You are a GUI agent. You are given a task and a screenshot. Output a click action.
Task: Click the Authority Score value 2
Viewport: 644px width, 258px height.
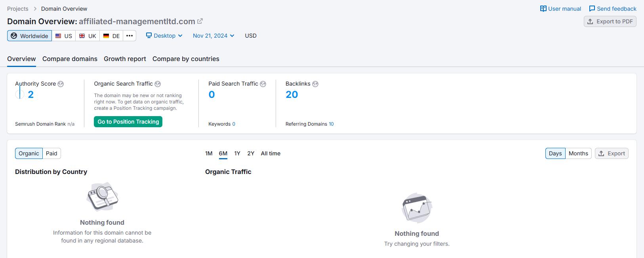tap(30, 94)
